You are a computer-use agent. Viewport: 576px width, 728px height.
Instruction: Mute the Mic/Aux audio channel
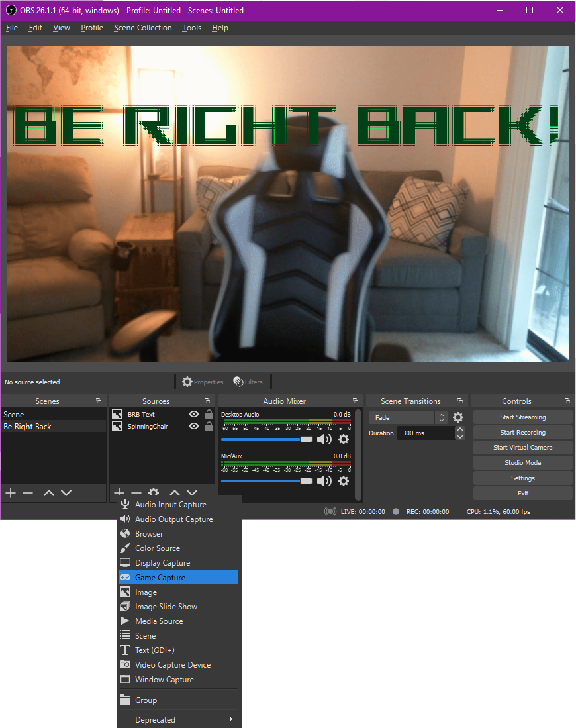[x=324, y=481]
